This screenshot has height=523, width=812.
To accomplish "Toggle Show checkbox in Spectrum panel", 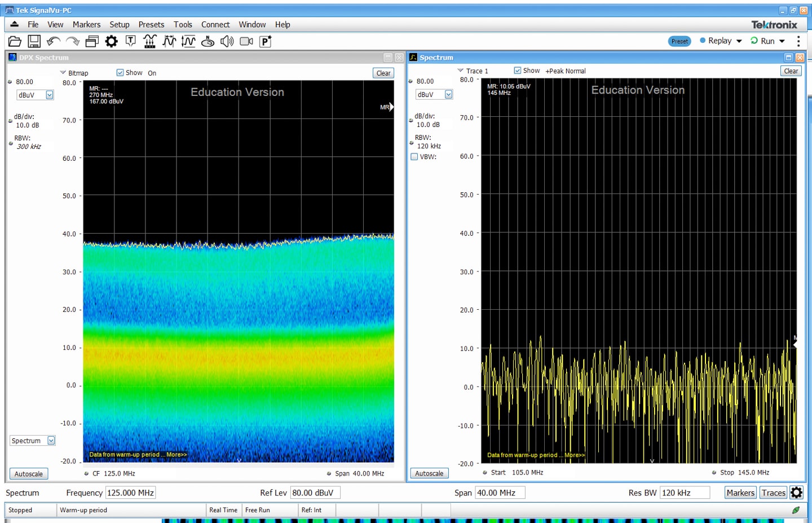I will 518,71.
